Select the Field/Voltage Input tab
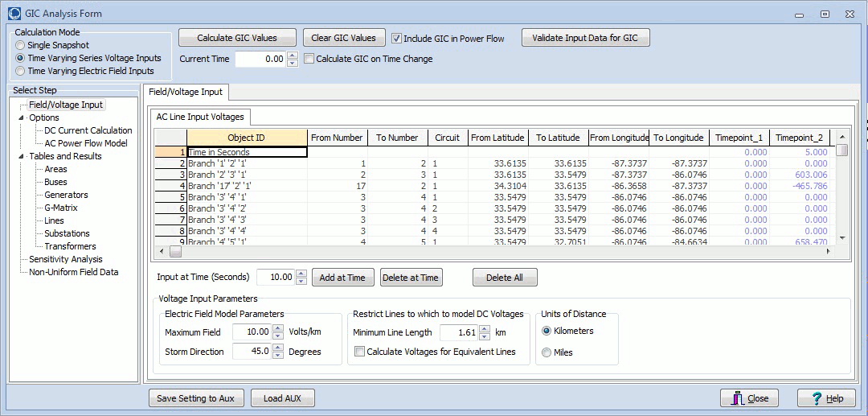Image resolution: width=868 pixels, height=416 pixels. (x=186, y=92)
